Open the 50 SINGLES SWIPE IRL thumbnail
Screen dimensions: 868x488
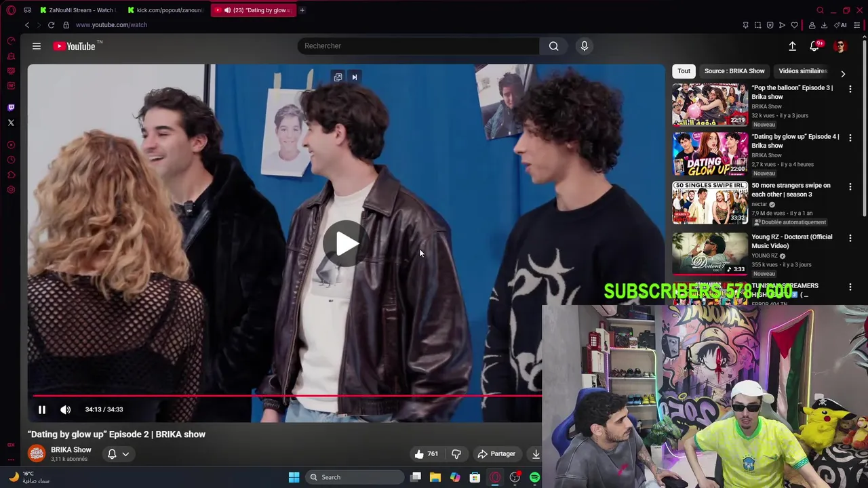[710, 203]
